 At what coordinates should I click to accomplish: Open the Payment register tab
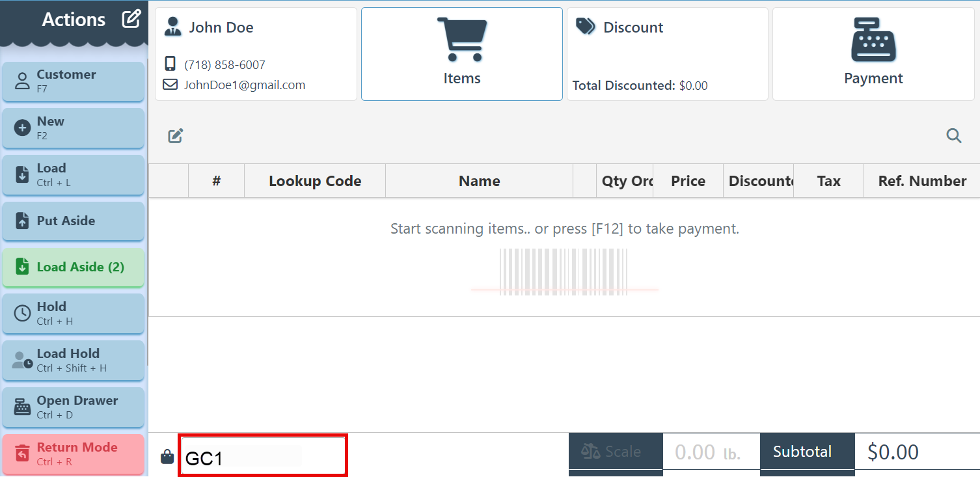click(873, 54)
